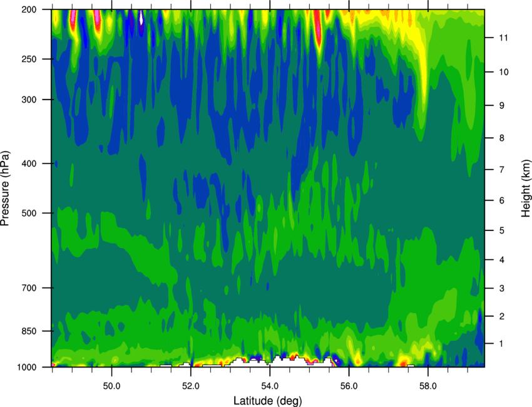Pick the 5 km height label

[x=501, y=230]
